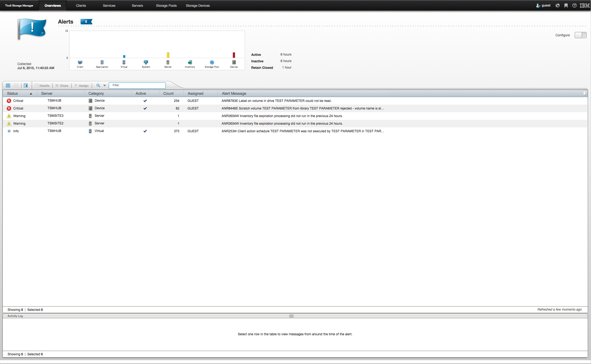Screen dimensions: 591x364
Task: Click the column chooser icon at table edge
Action: coord(585,93)
